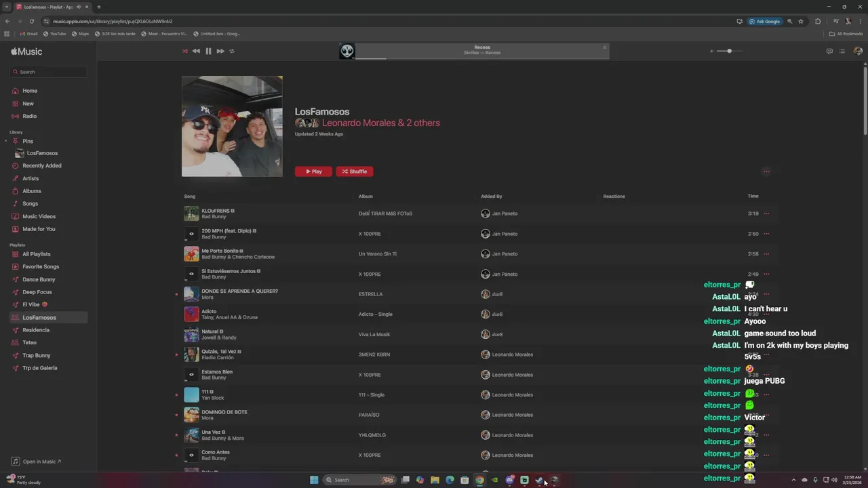The width and height of the screenshot is (868, 488).
Task: Click the page vertical scrollbar
Action: coord(865,102)
